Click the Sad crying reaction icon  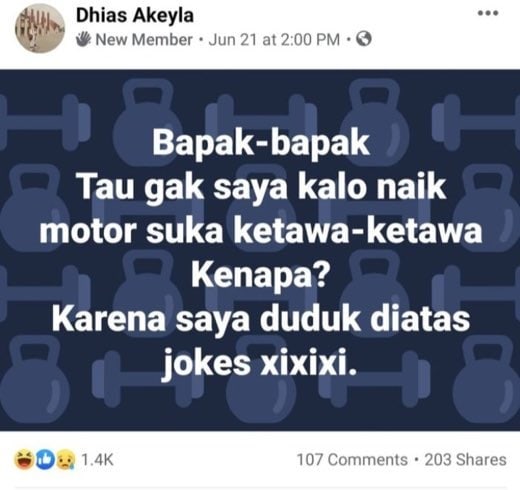(x=66, y=459)
